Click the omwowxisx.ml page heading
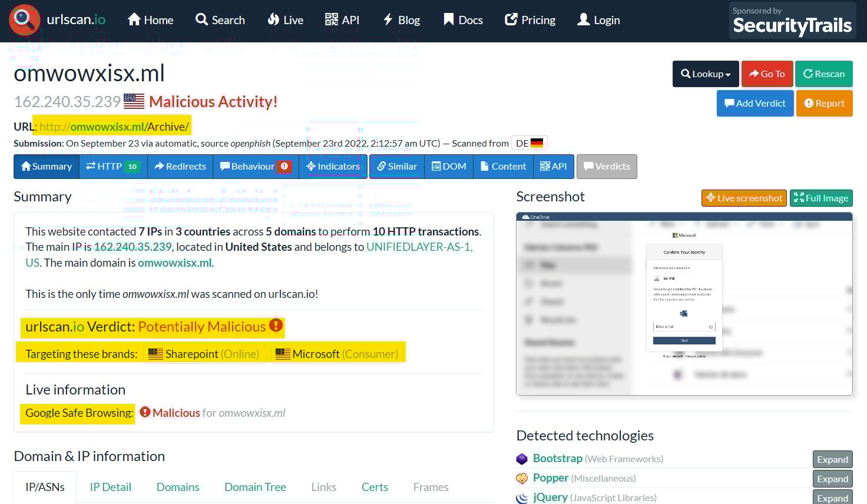 89,74
